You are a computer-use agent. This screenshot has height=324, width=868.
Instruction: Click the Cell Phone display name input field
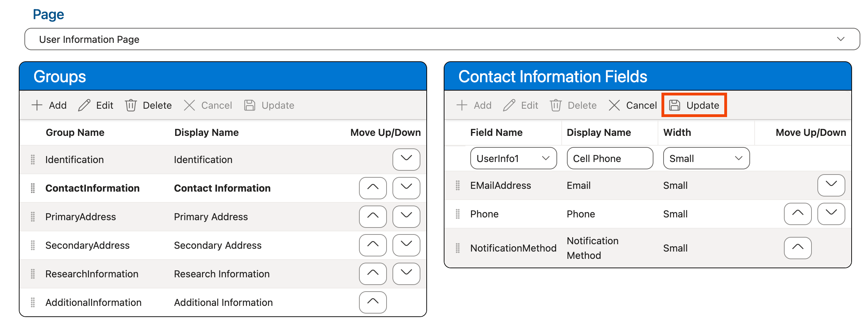pos(610,158)
